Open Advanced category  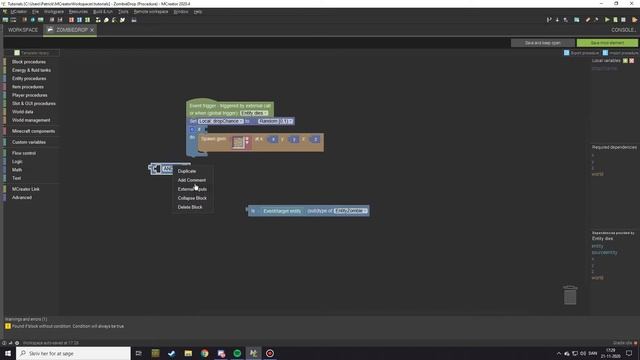pos(22,198)
